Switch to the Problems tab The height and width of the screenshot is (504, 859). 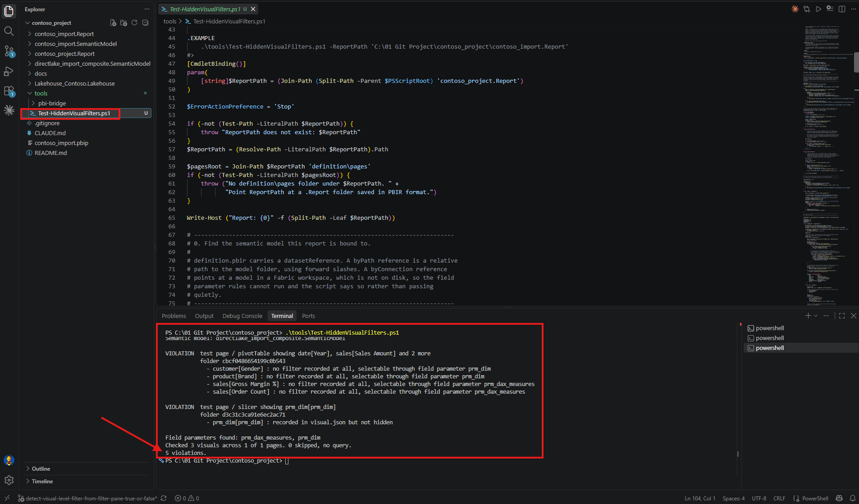pos(174,316)
